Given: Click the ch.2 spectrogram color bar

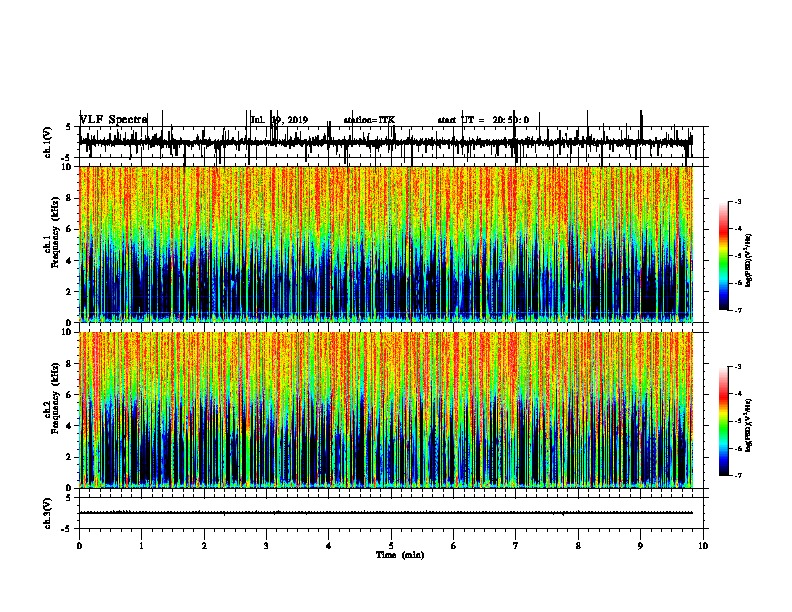Looking at the screenshot, I should click(724, 421).
